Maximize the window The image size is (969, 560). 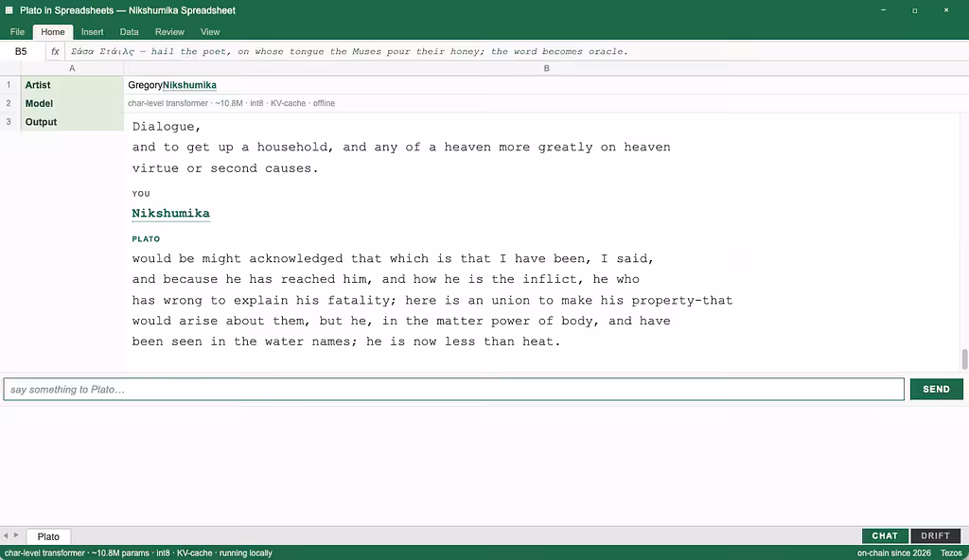tap(915, 9)
